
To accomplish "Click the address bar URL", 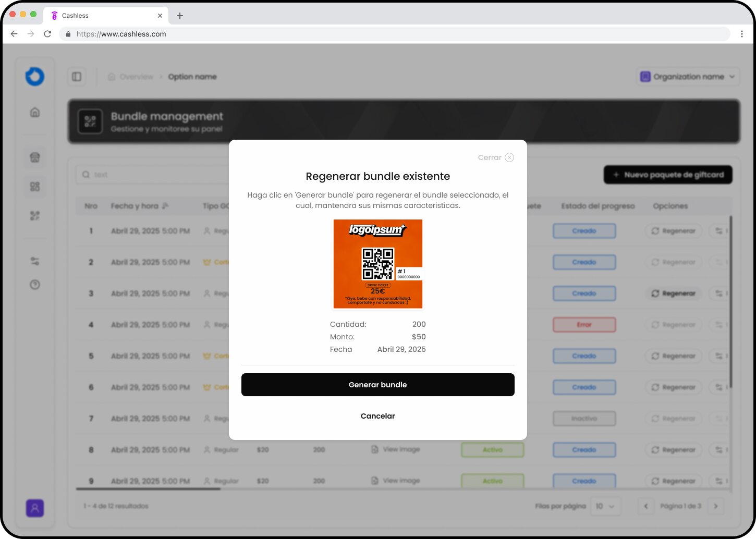I will pyautogui.click(x=121, y=34).
